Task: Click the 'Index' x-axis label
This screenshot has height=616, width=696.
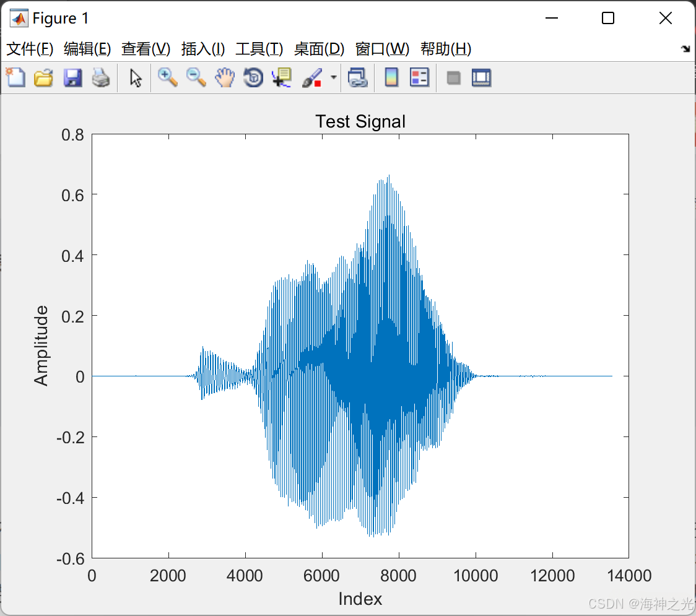Action: coord(360,599)
